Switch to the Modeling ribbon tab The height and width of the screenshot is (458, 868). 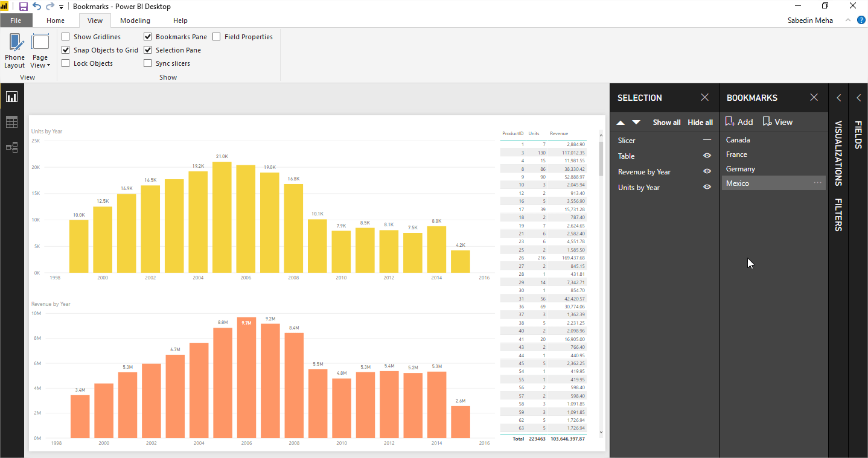pyautogui.click(x=135, y=20)
